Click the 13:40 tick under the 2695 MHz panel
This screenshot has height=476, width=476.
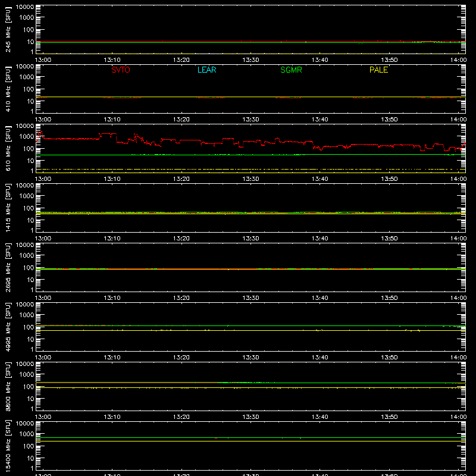[x=320, y=298]
